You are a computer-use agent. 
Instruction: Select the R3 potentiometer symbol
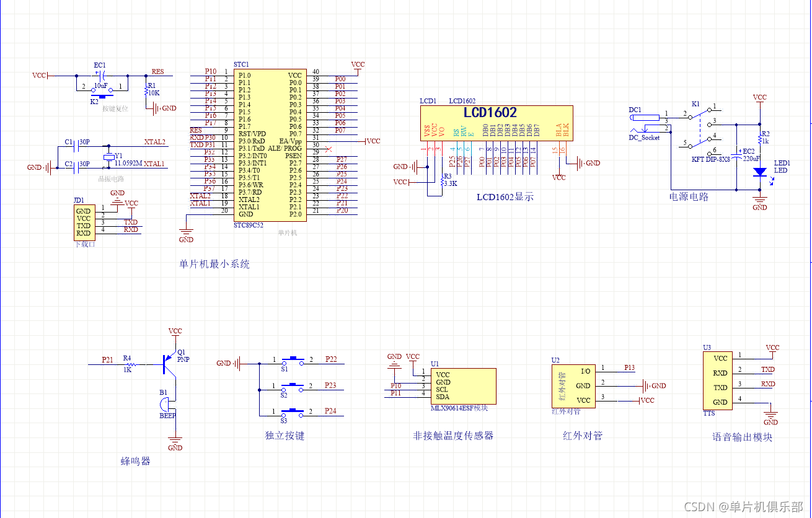point(441,181)
